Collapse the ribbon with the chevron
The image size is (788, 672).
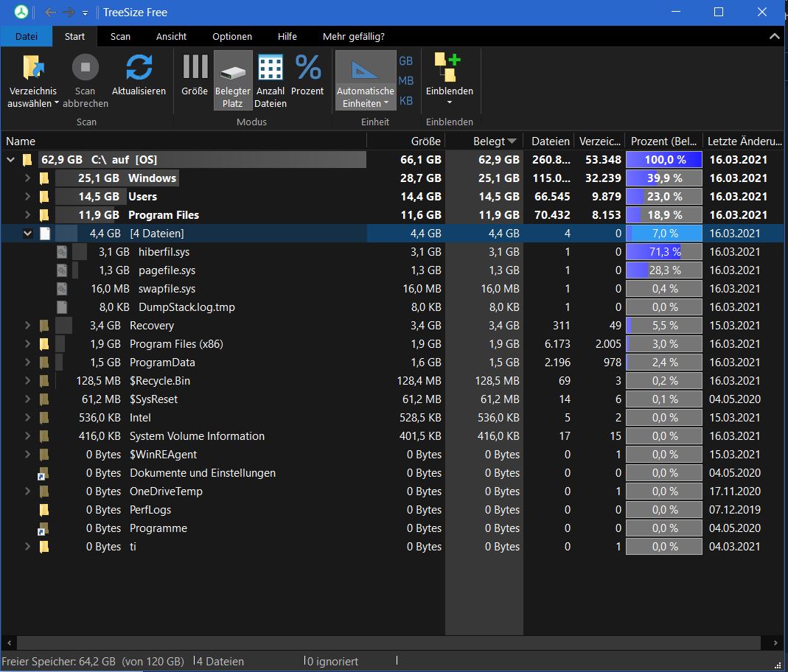(775, 36)
